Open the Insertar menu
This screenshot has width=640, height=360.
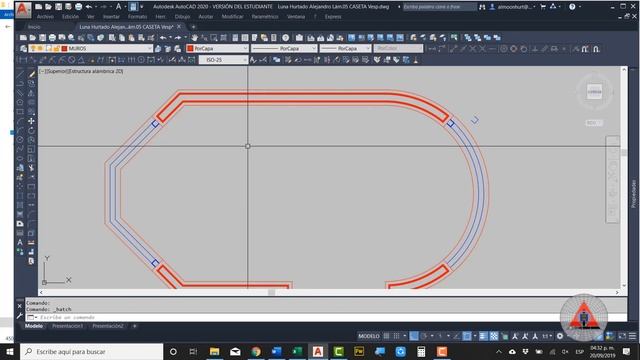click(111, 17)
